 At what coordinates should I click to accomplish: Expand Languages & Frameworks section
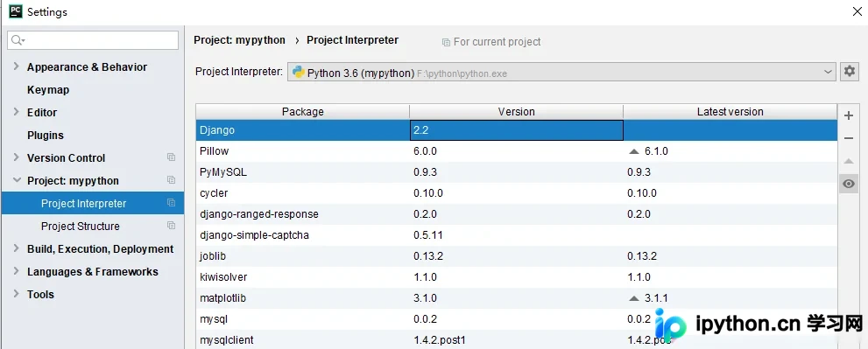[16, 271]
